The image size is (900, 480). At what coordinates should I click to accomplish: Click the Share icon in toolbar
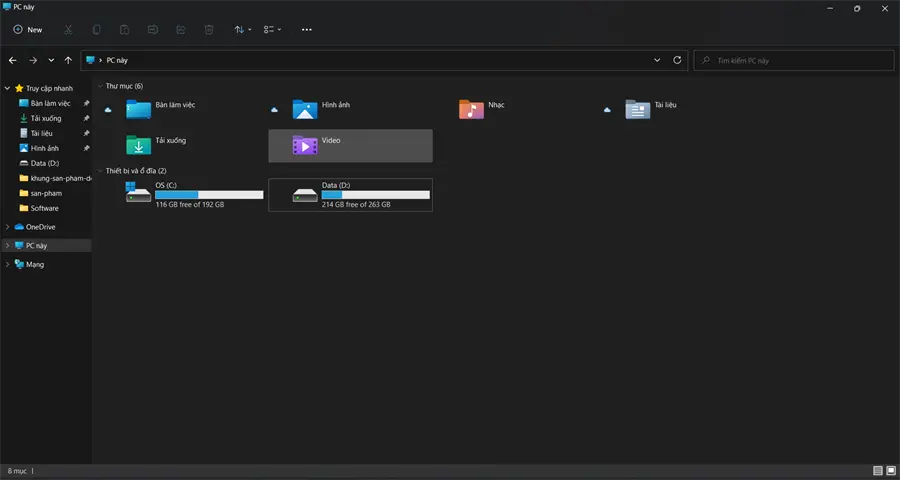[x=181, y=29]
